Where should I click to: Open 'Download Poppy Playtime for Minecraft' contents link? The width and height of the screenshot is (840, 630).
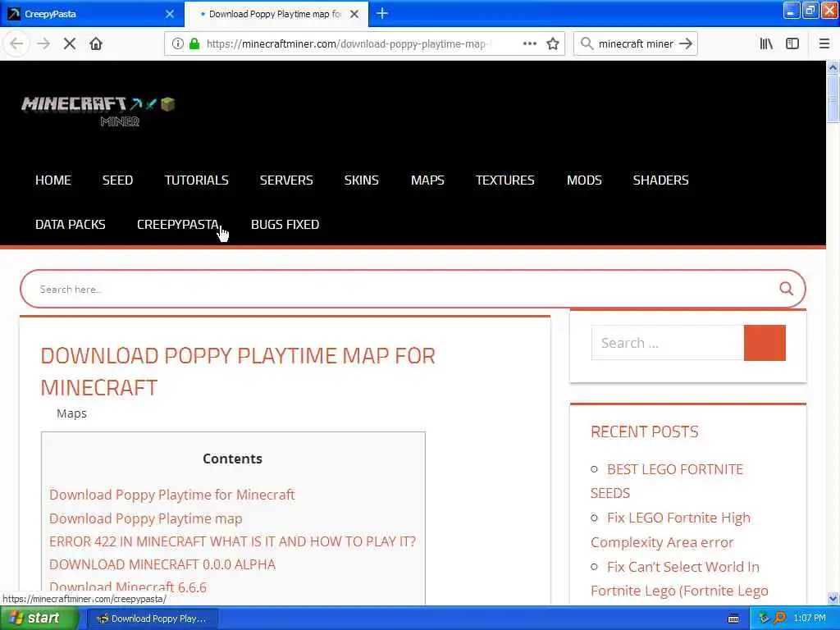tap(172, 495)
